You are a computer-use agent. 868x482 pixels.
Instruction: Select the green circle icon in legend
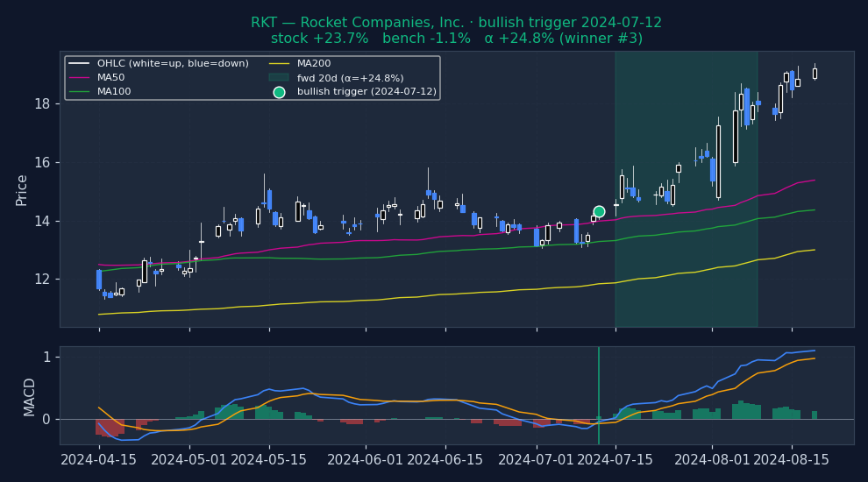279,92
